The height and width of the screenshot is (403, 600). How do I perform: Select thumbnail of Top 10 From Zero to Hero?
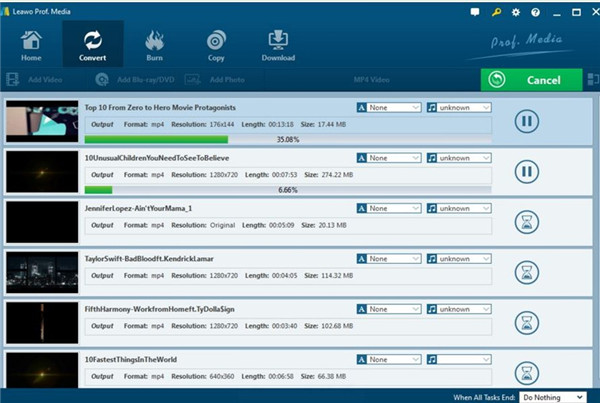(42, 121)
